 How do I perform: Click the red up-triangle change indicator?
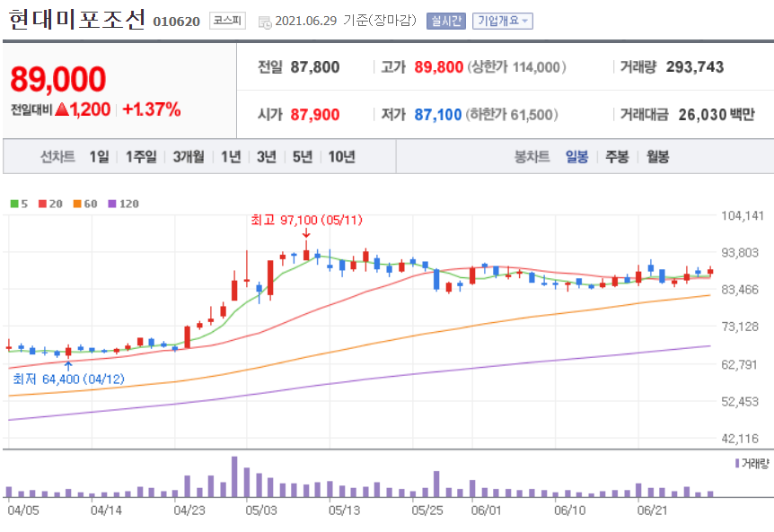(x=62, y=109)
